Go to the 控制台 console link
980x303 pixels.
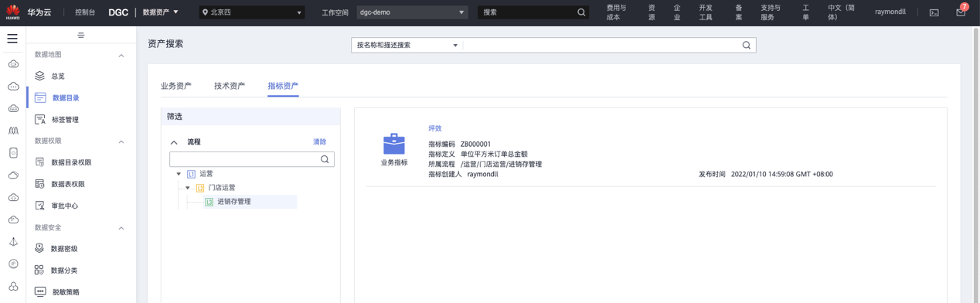(x=85, y=12)
